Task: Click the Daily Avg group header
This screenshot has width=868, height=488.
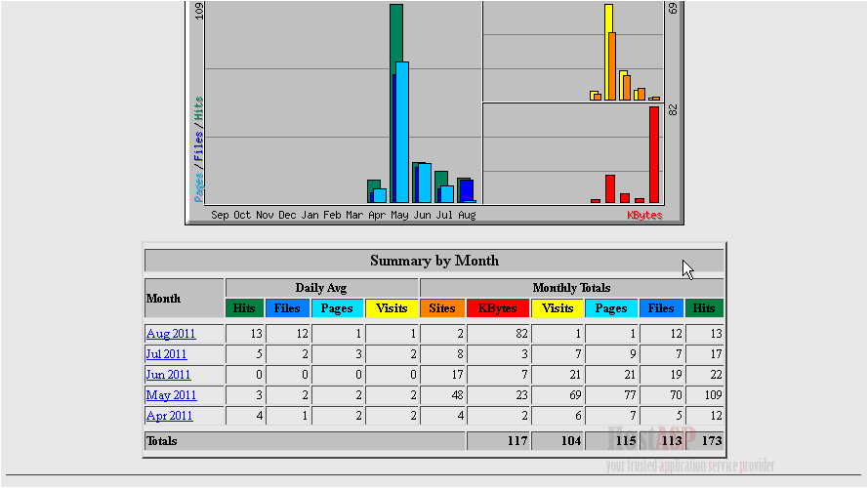Action: (x=321, y=288)
